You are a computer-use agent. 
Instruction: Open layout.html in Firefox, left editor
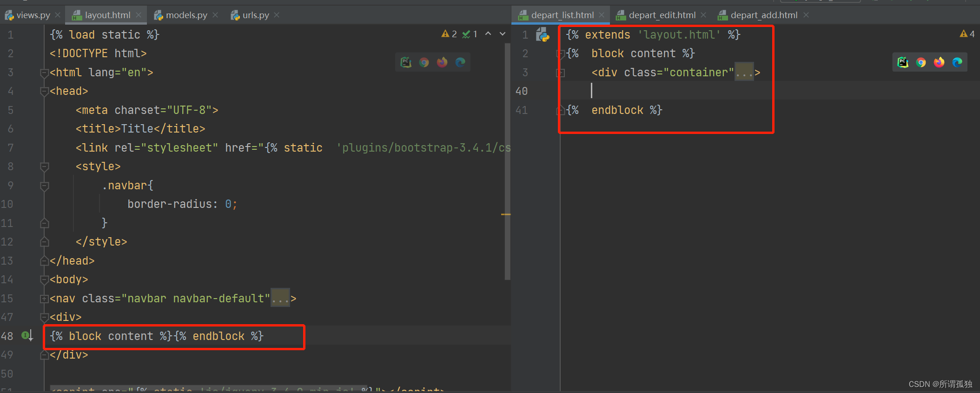(x=442, y=62)
